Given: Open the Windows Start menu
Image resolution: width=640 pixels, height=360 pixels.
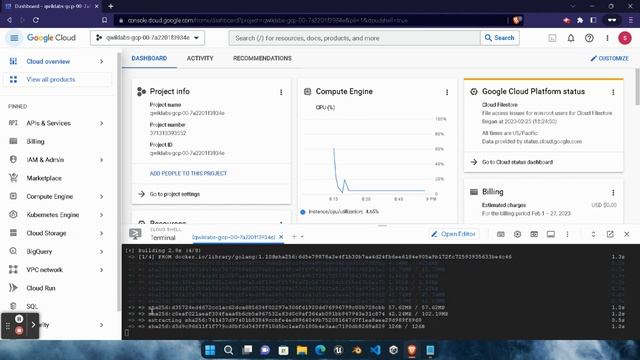Looking at the screenshot, I should click(x=210, y=350).
